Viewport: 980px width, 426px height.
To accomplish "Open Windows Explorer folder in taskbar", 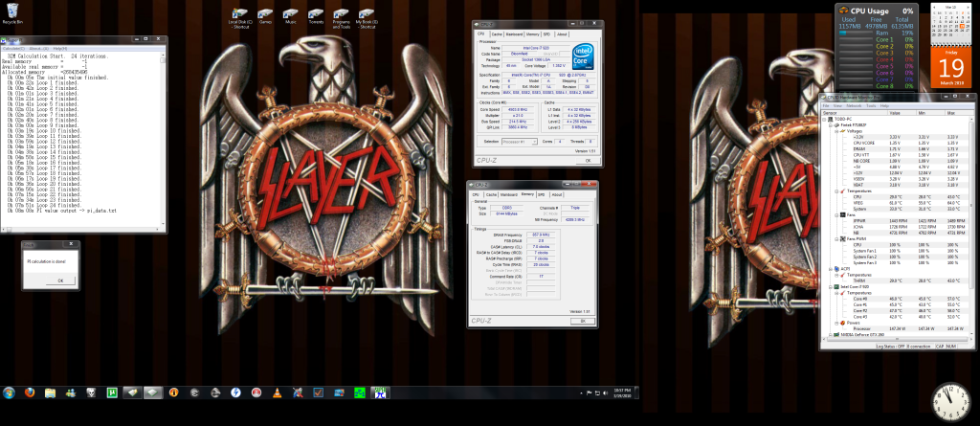I will (50, 392).
